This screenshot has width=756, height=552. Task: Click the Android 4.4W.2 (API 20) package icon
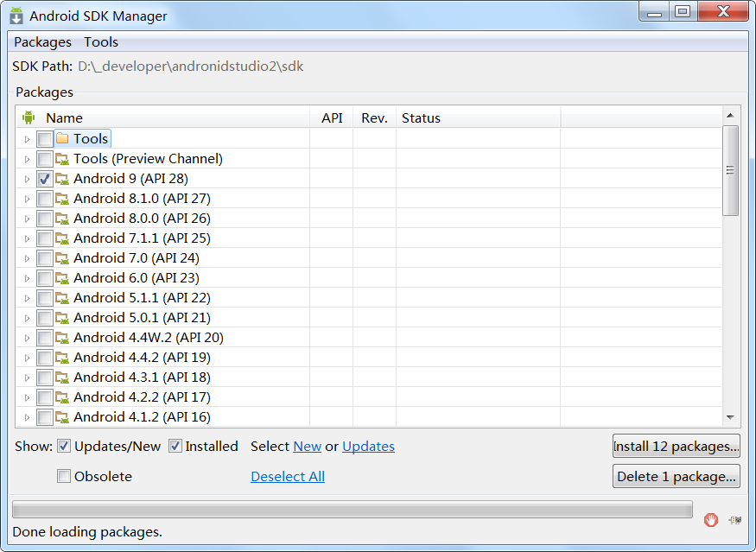(61, 338)
